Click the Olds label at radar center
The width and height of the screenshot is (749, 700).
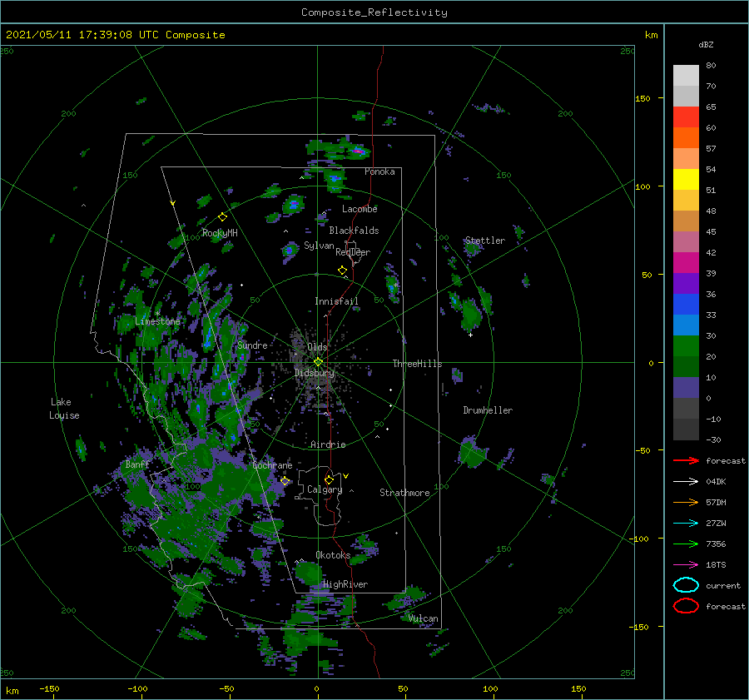[317, 347]
